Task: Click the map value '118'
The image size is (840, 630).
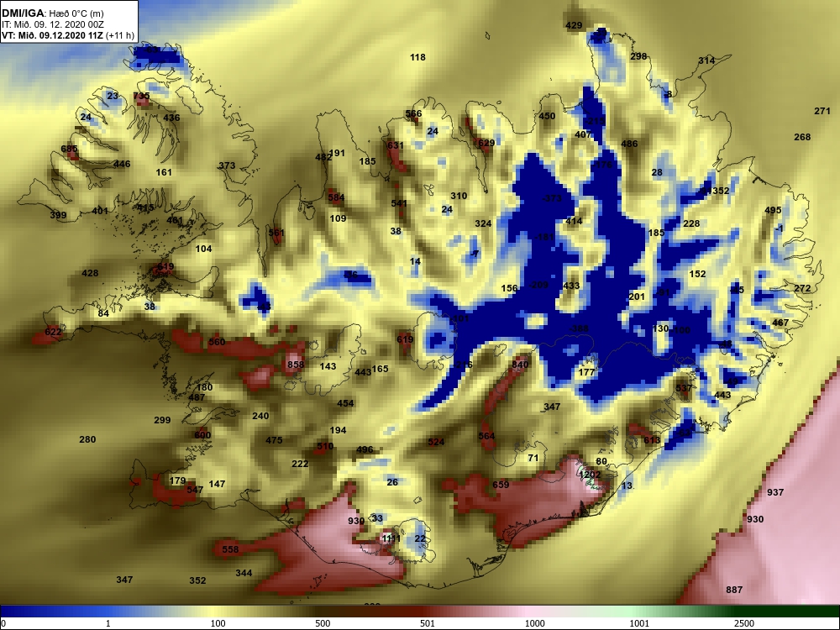Action: click(417, 57)
